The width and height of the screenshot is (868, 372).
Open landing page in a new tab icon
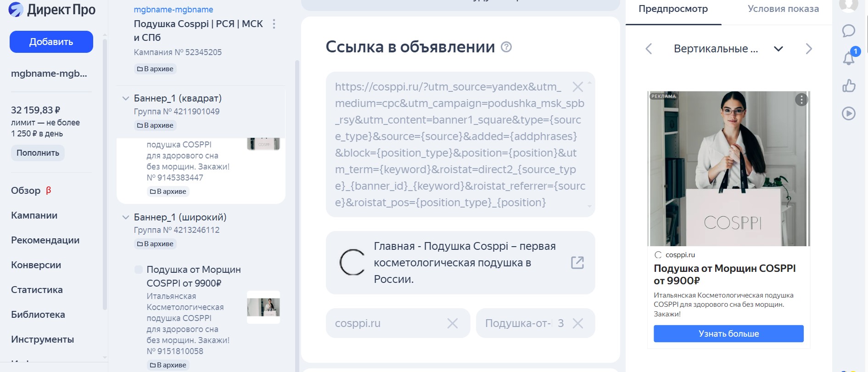click(x=577, y=263)
